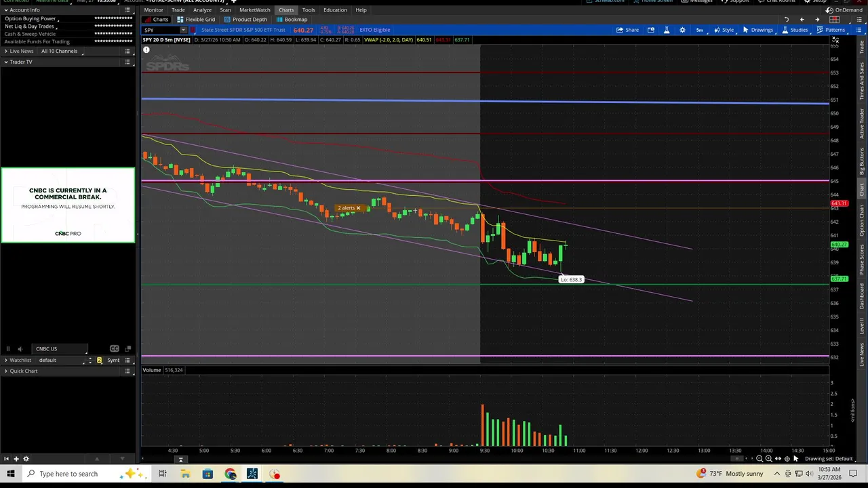
Task: Open the Trade tab
Action: click(178, 10)
